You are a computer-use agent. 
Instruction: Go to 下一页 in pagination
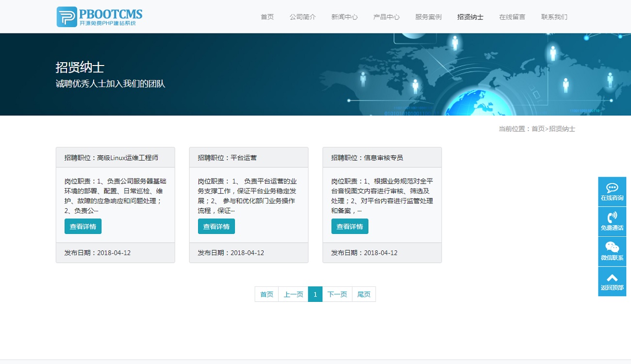point(337,294)
